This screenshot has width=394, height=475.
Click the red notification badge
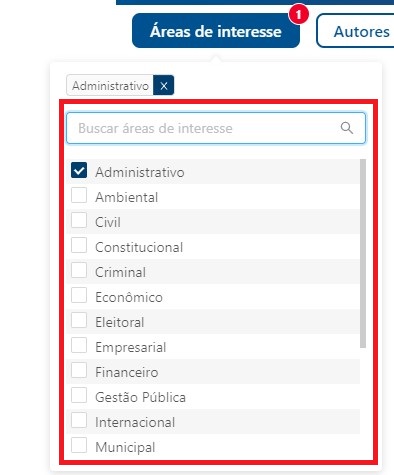[x=298, y=15]
